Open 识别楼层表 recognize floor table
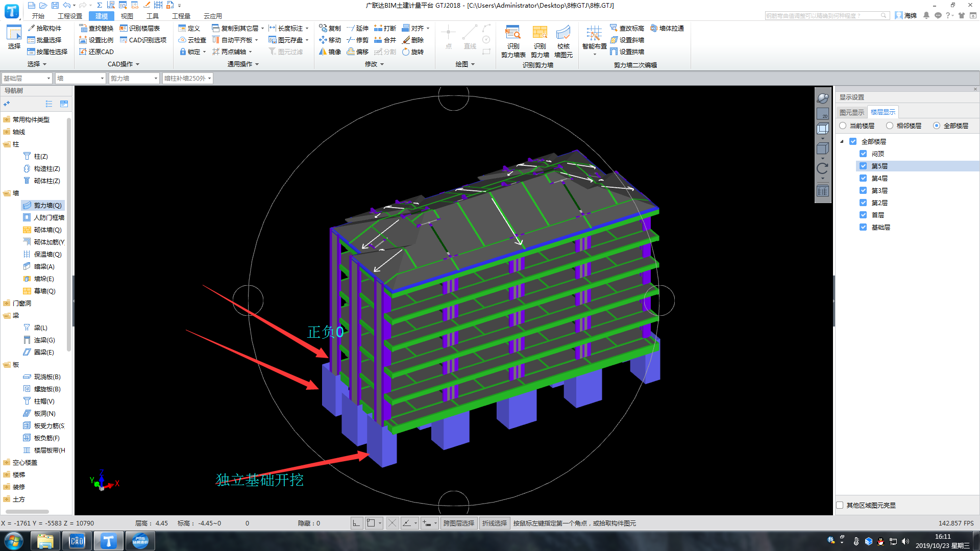The image size is (980, 551). coord(139,28)
